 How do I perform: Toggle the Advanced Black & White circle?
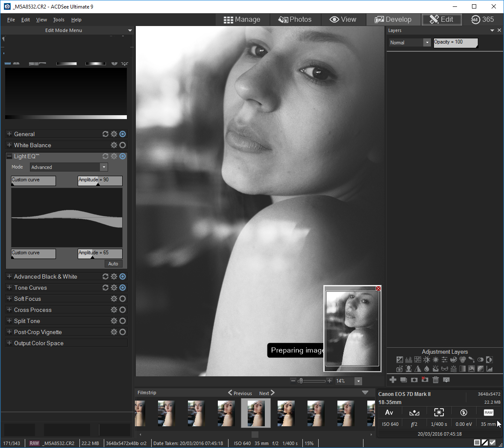[123, 276]
